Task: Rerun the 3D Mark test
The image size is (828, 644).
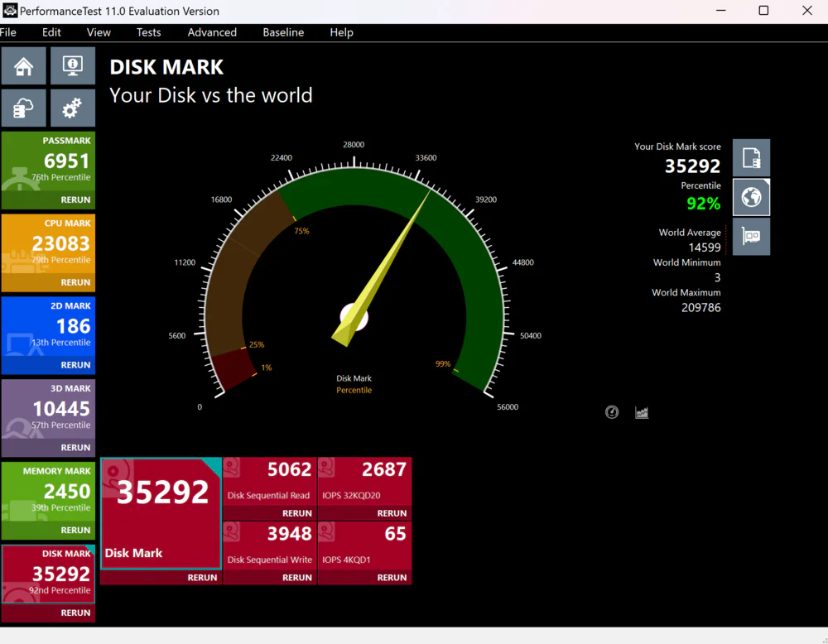Action: 75,448
